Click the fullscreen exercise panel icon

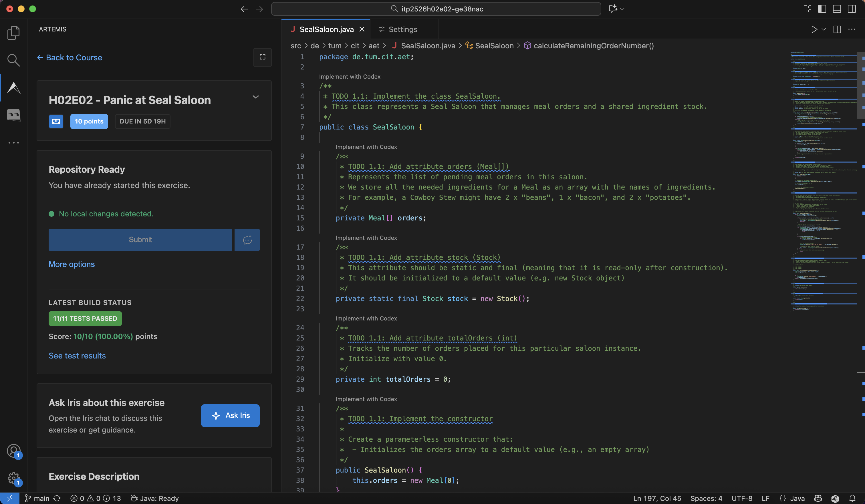click(263, 57)
